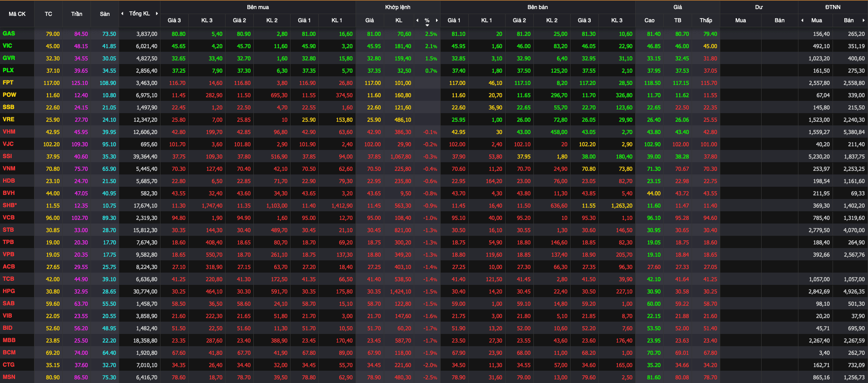Open the HDB stock symbol
Image resolution: width=868 pixels, height=383 pixels.
(9, 181)
